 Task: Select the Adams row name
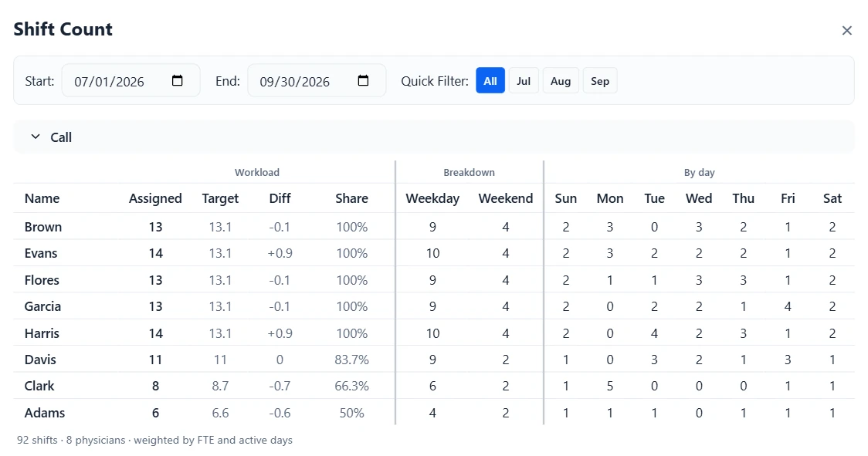coord(45,413)
